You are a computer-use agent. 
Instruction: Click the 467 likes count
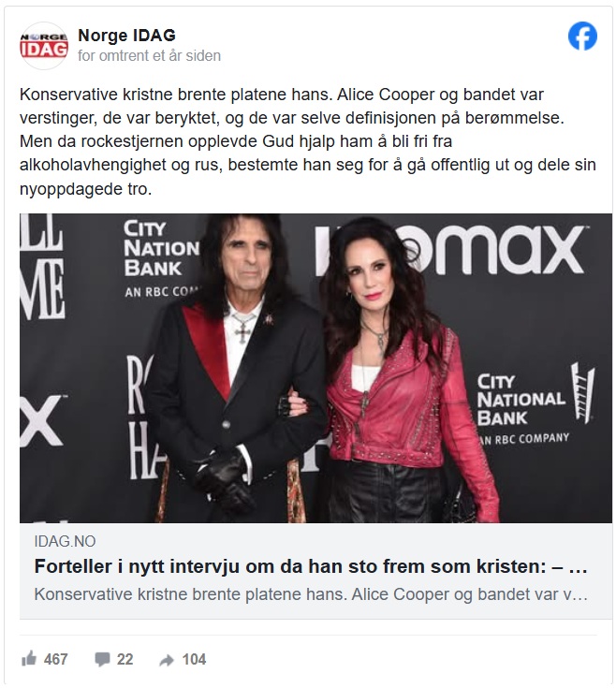(56, 659)
